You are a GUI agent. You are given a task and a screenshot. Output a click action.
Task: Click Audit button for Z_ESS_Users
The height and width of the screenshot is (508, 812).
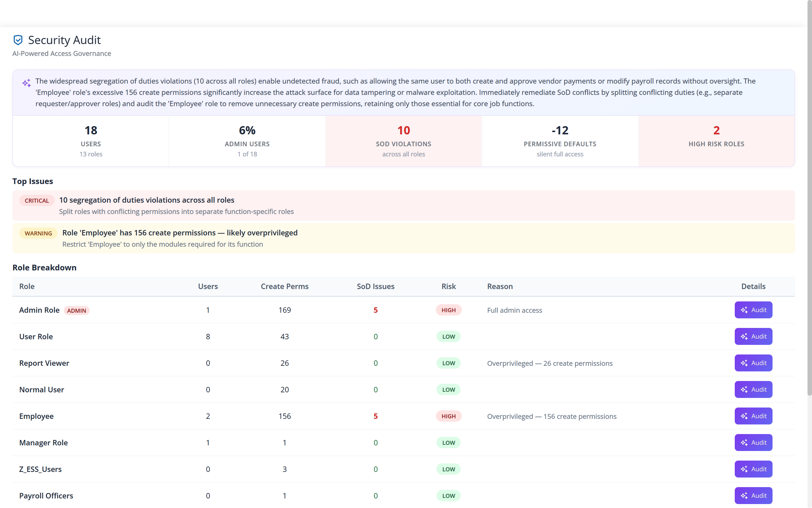click(753, 469)
